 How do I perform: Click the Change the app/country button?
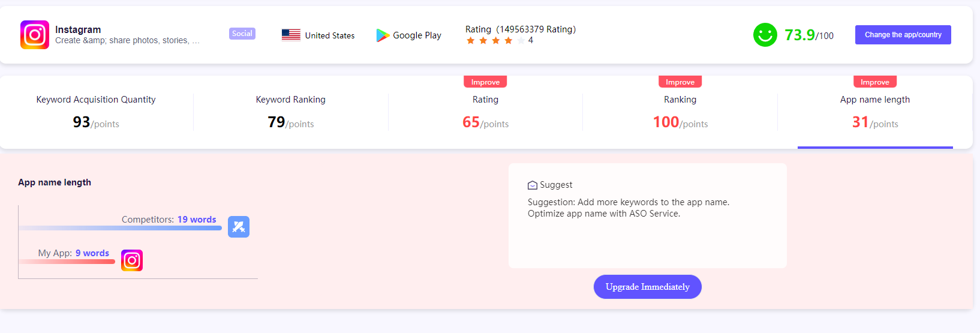pyautogui.click(x=903, y=35)
